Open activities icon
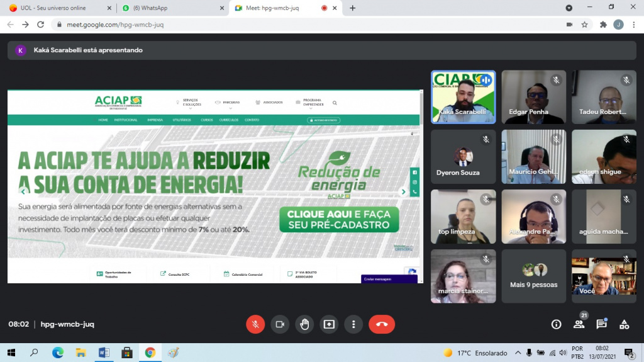Screen dimensions: 644x362 [625, 325]
